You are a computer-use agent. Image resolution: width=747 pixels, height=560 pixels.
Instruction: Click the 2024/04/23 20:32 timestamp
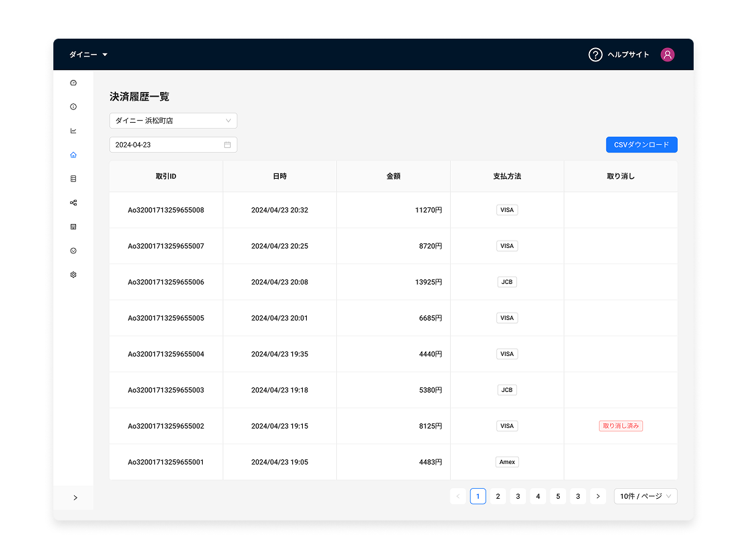279,210
